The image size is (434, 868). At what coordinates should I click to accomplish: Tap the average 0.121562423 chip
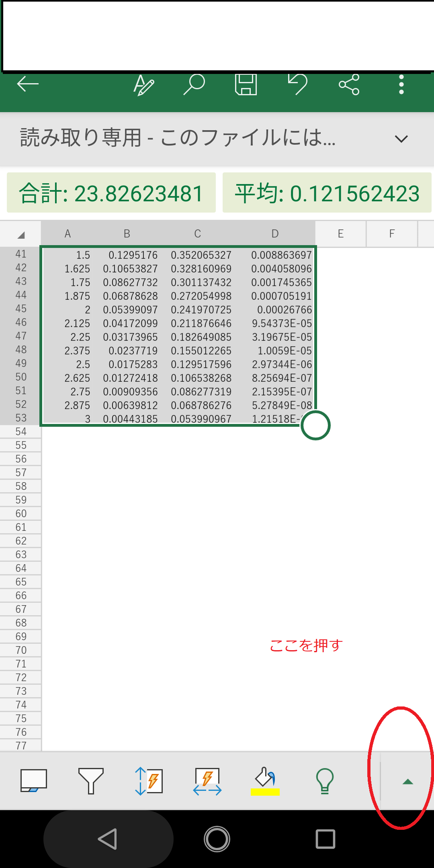327,193
